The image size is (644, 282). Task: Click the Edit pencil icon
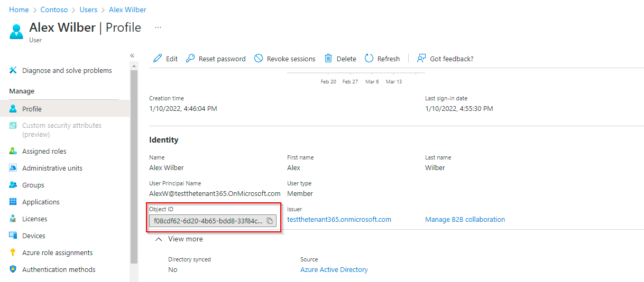point(158,59)
